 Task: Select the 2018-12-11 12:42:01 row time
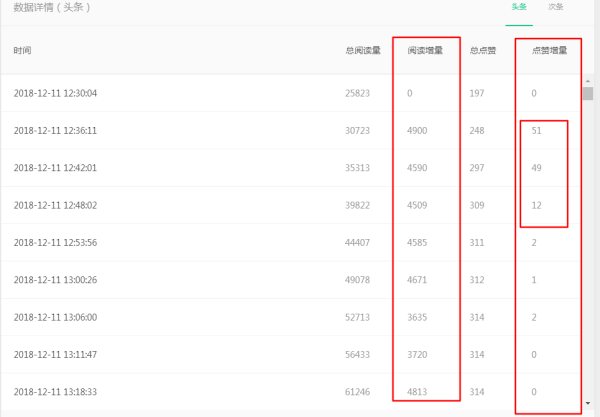coord(55,168)
